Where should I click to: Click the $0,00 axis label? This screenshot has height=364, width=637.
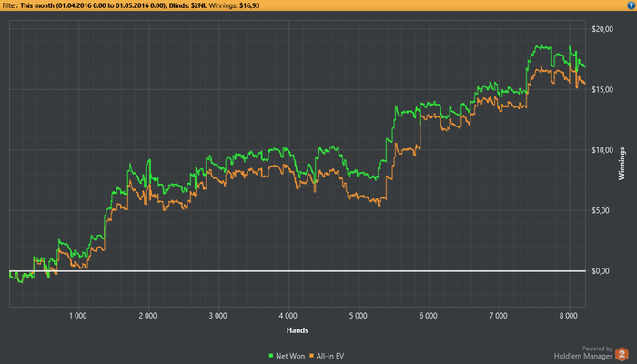click(x=601, y=271)
